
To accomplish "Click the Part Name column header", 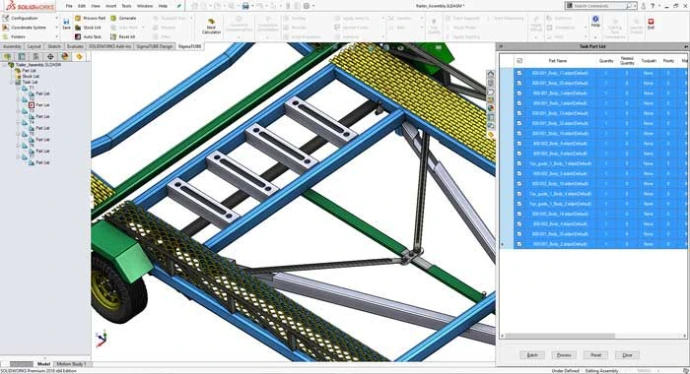I will click(x=558, y=61).
